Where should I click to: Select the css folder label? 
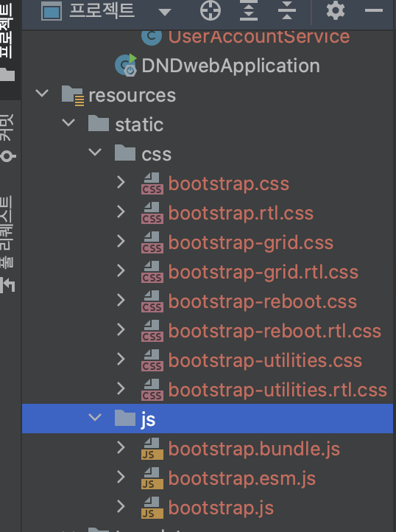tap(157, 155)
